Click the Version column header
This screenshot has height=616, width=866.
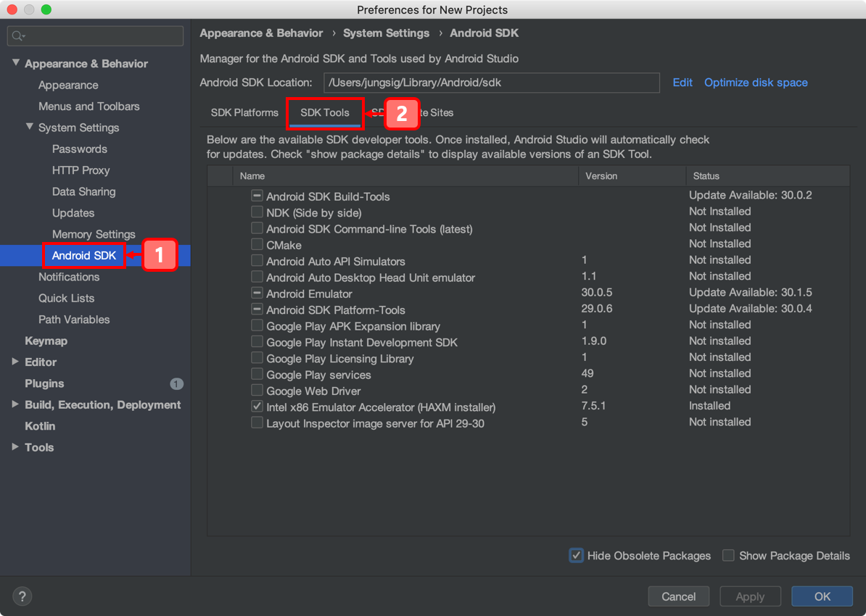632,176
